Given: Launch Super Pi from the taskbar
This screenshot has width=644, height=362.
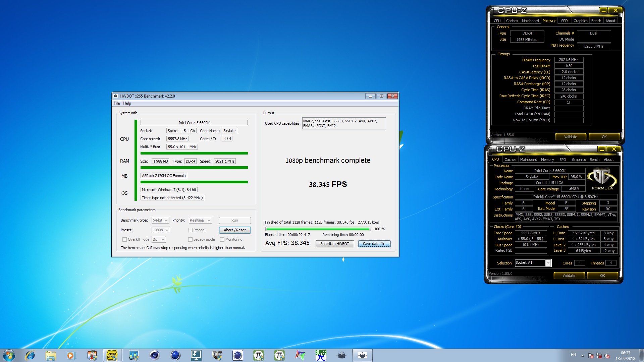Looking at the screenshot, I should [x=321, y=355].
